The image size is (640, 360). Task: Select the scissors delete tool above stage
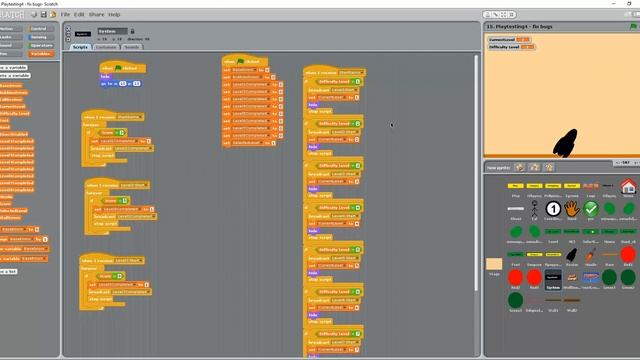pos(496,15)
